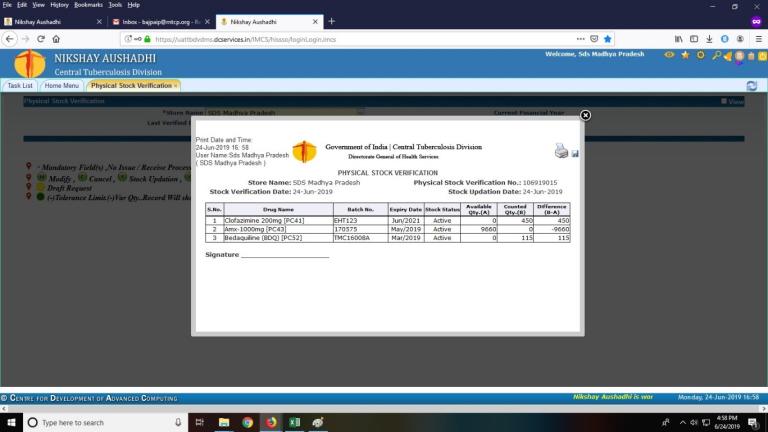Viewport: 768px width, 432px height.
Task: Open the star favorites icon in Nikshay header
Action: point(685,55)
